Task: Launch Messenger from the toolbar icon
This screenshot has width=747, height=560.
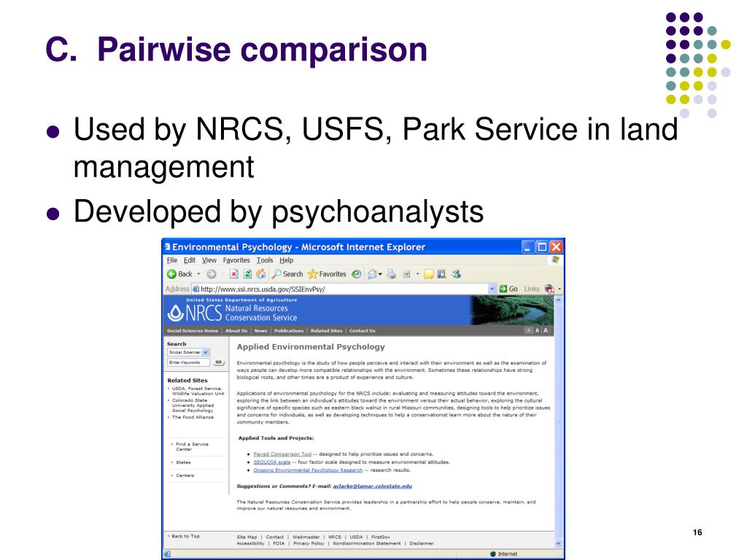Action: tap(457, 274)
